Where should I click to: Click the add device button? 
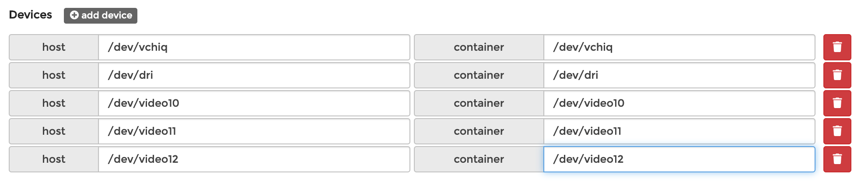[x=101, y=15]
